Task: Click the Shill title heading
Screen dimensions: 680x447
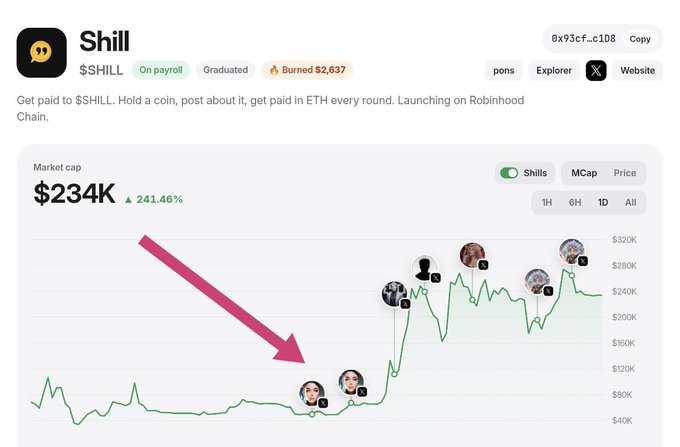Action: coord(105,41)
